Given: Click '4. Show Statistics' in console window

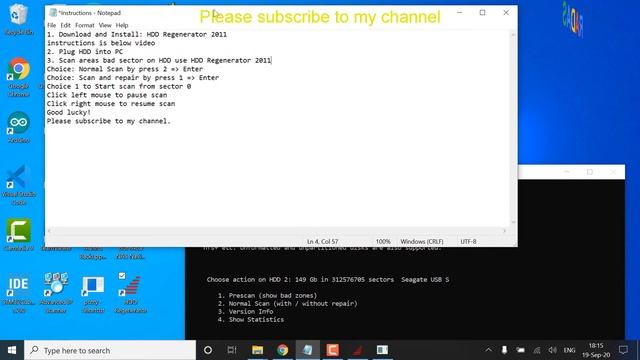Looking at the screenshot, I should click(251, 320).
